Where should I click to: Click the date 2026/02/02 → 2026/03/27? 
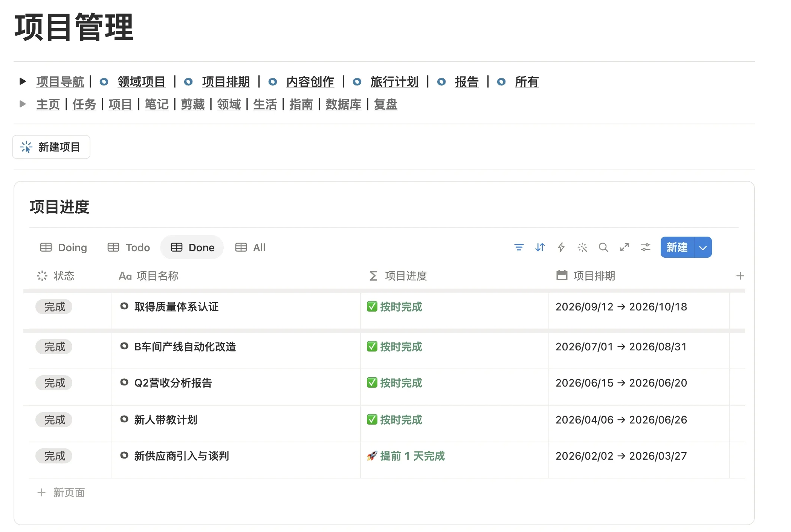[621, 456]
